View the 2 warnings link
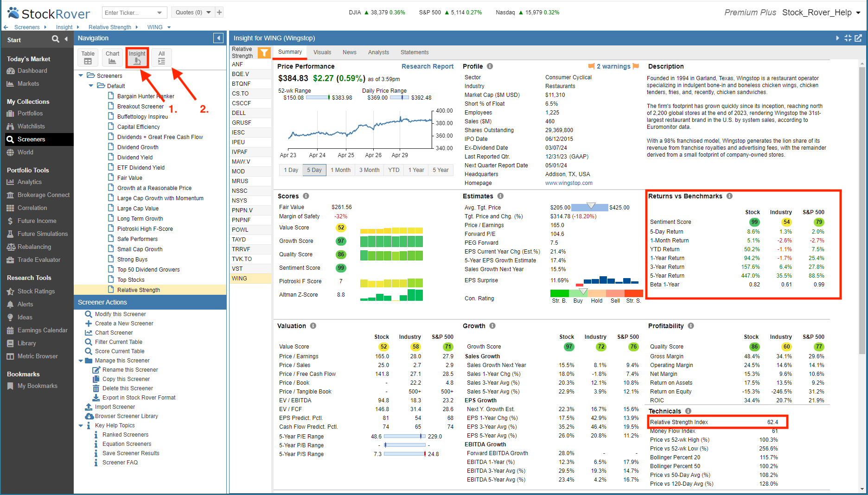 613,67
